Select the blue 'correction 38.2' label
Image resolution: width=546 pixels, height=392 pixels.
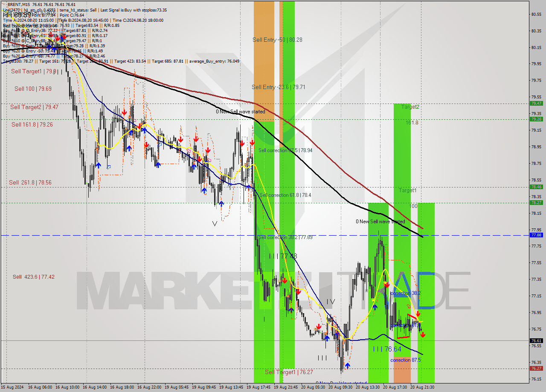pos(405,293)
